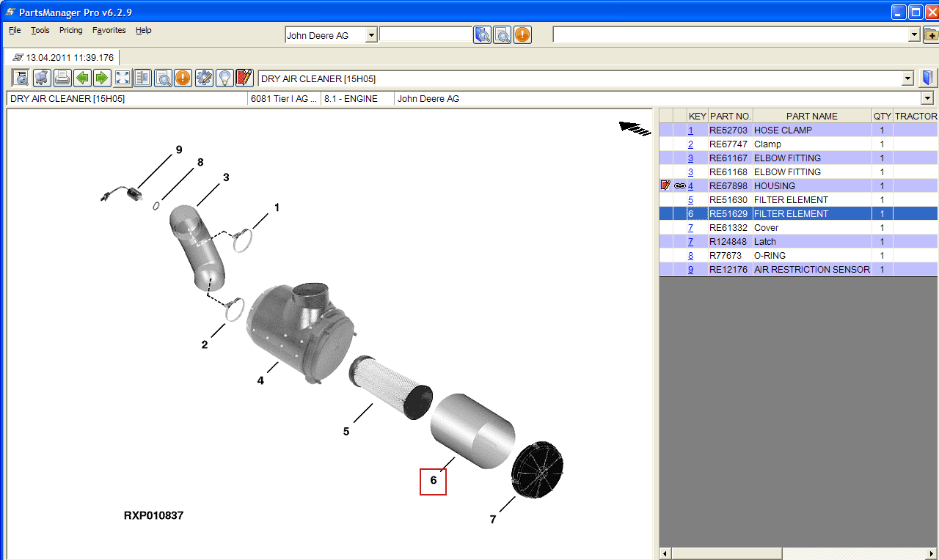Go back with green left arrow
This screenshot has width=939, height=560.
[82, 78]
